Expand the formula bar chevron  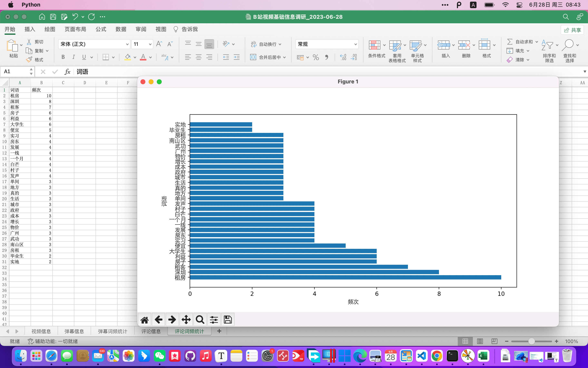pos(585,72)
